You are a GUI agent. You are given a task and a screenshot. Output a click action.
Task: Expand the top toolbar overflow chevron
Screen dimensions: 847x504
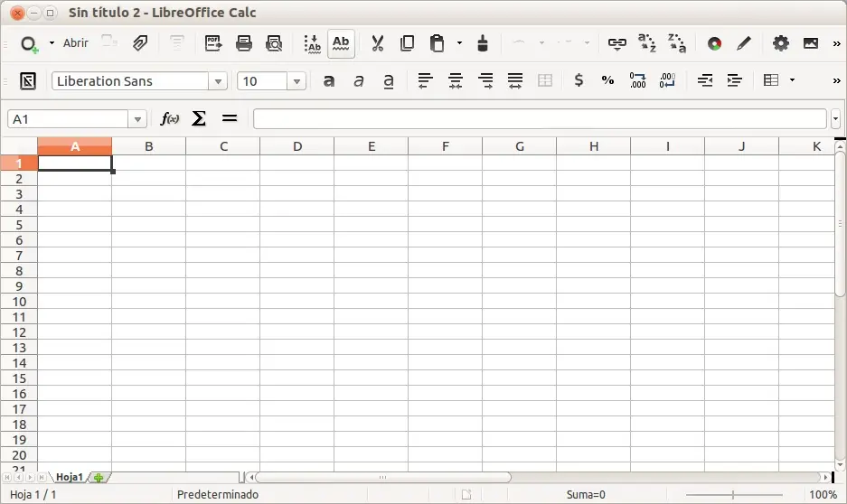(837, 43)
